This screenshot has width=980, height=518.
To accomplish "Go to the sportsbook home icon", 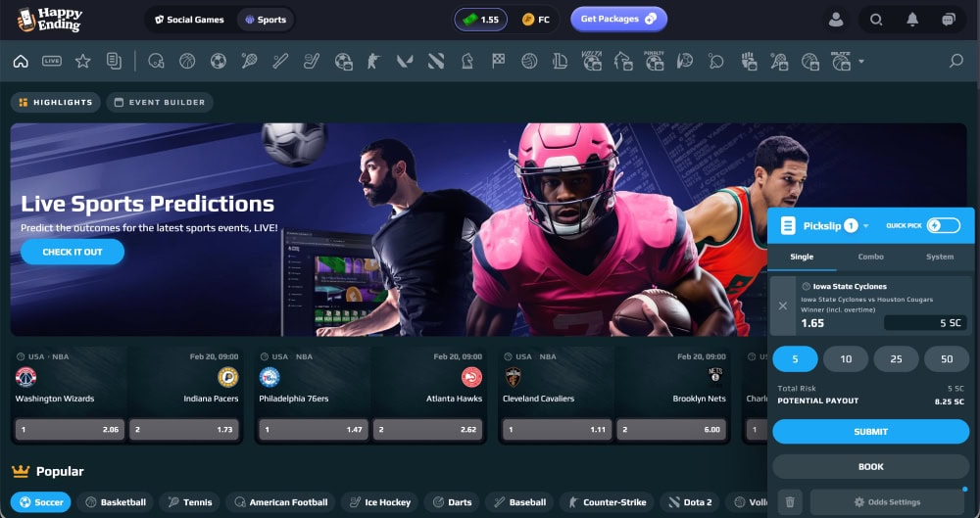I will coord(21,62).
